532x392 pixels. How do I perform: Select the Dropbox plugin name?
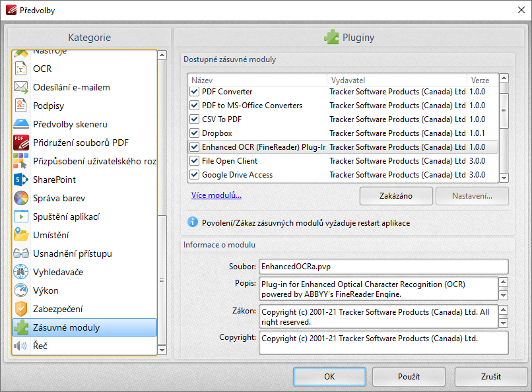216,133
